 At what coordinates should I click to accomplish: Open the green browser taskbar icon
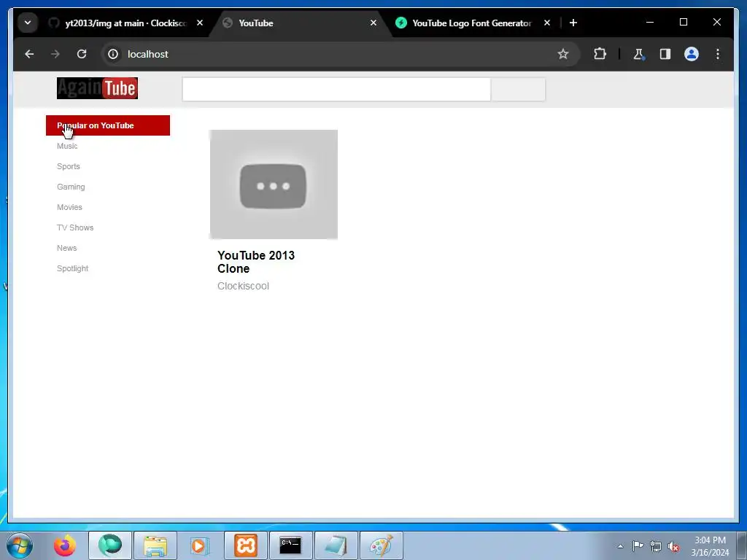coord(110,545)
